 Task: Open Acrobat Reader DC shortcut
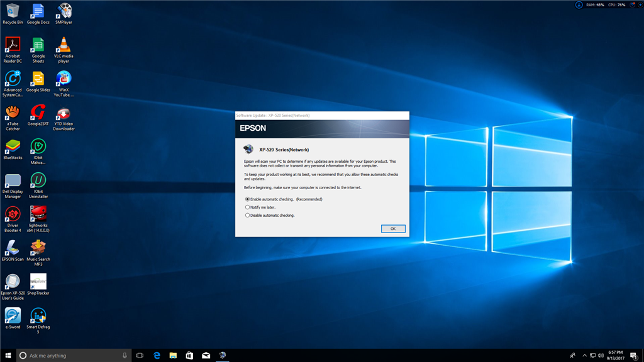(x=13, y=50)
